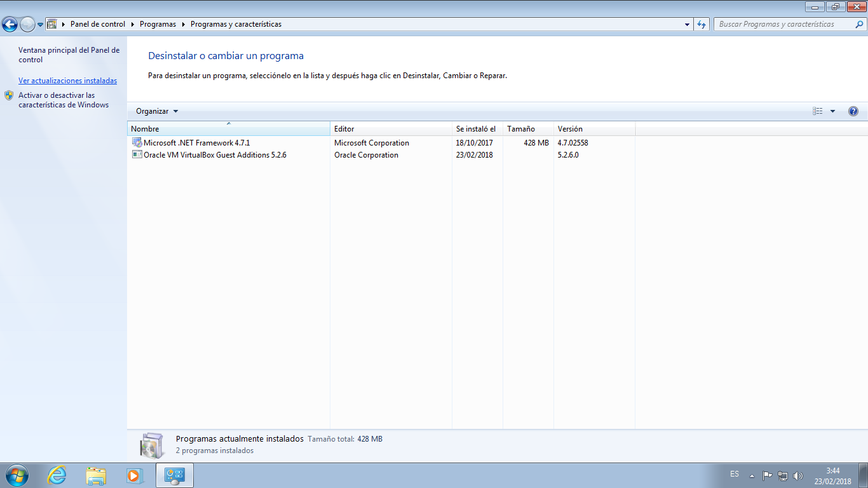Open the Windows Start button
Screen dimensions: 868x488
click(x=17, y=475)
